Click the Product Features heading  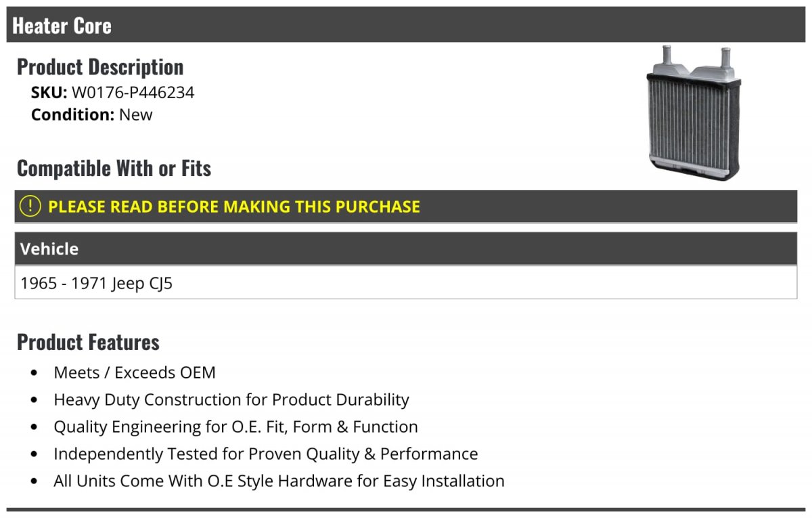tap(88, 342)
